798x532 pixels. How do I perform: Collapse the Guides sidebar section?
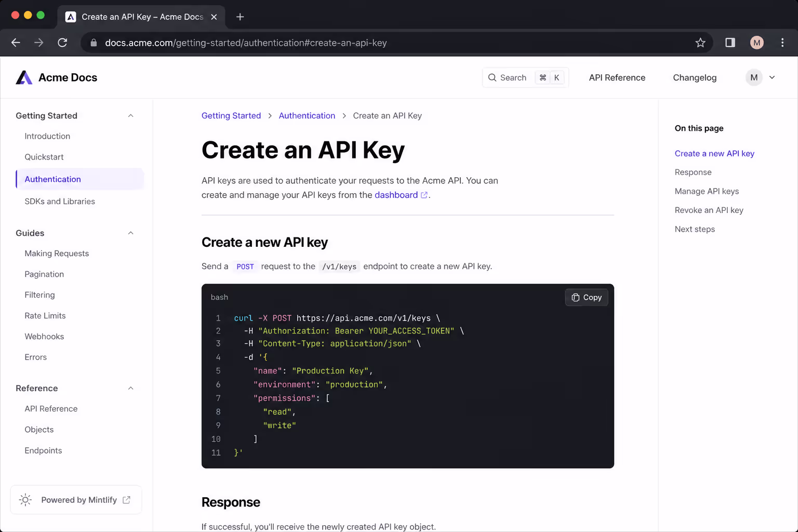131,233
